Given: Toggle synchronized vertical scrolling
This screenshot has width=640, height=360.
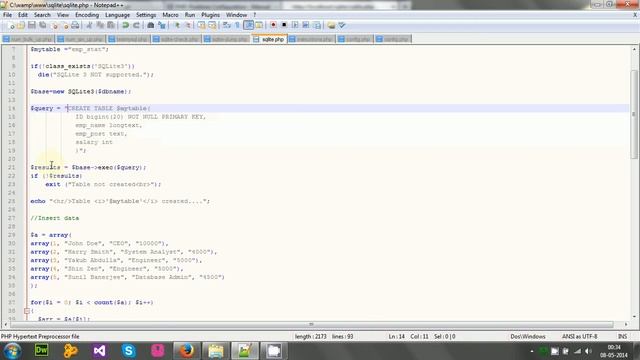Looking at the screenshot, I should click(202, 25).
